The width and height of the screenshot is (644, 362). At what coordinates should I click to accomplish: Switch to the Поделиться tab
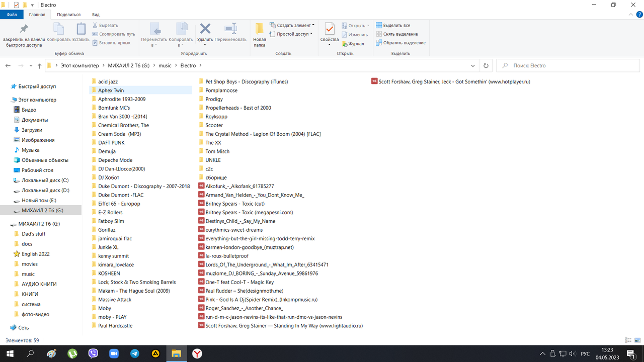point(68,15)
